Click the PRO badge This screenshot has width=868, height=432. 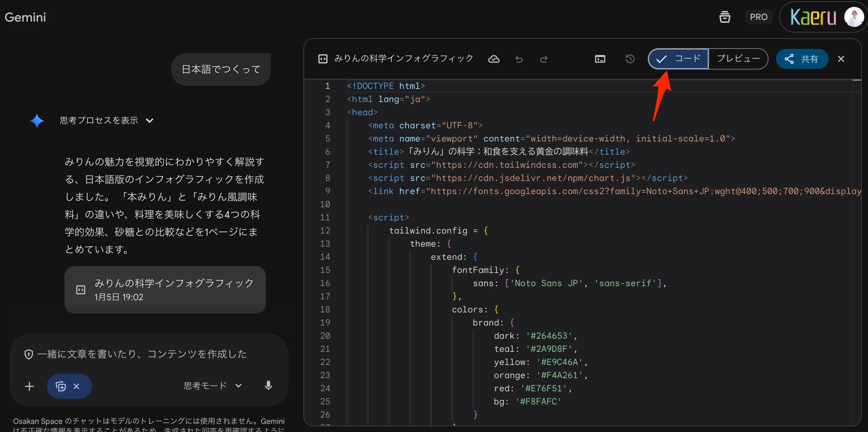click(x=758, y=17)
